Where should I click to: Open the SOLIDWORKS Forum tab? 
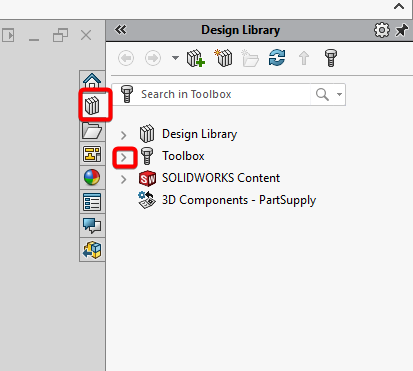click(x=92, y=225)
